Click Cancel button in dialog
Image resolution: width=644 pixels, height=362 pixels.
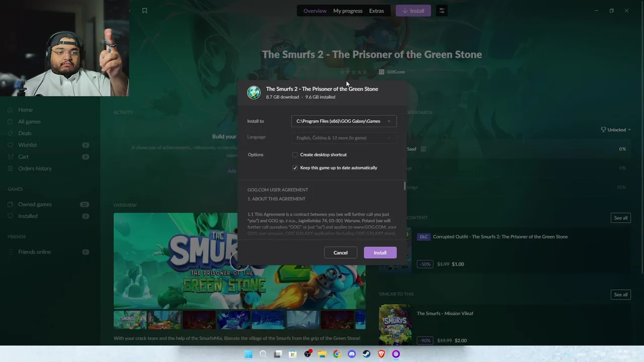coord(341,253)
